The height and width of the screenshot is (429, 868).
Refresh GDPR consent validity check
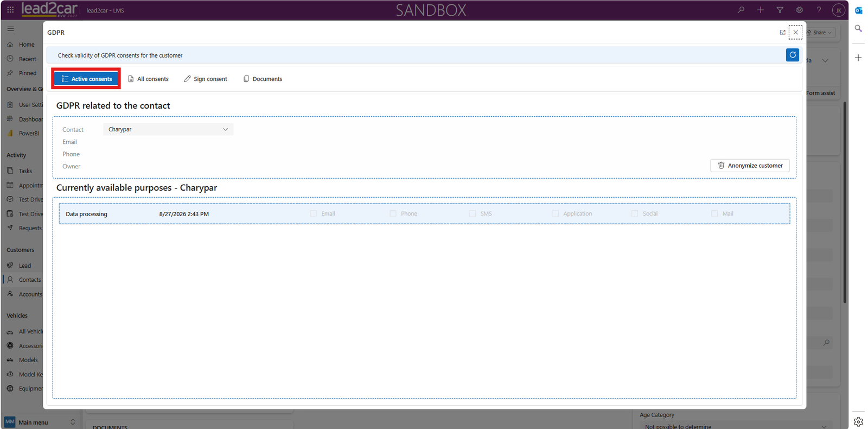pos(792,55)
